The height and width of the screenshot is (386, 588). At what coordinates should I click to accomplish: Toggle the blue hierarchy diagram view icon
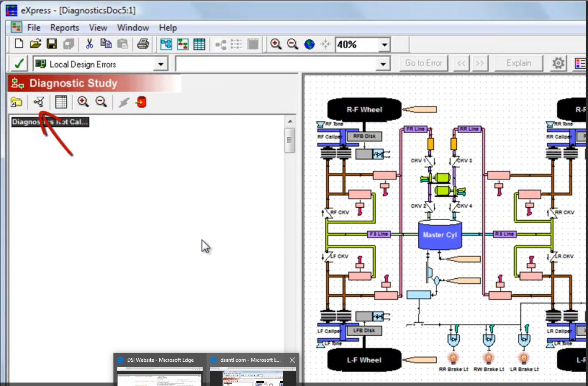click(166, 44)
